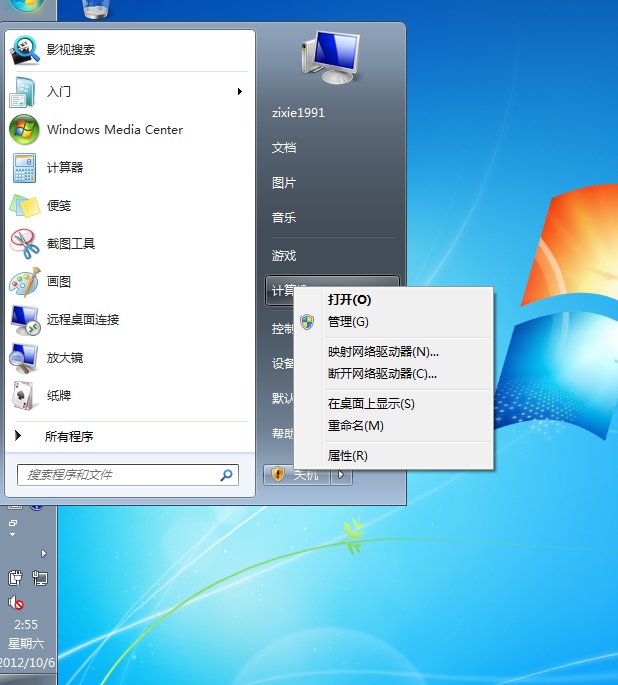Expand the 入门 submenu arrow

(239, 91)
